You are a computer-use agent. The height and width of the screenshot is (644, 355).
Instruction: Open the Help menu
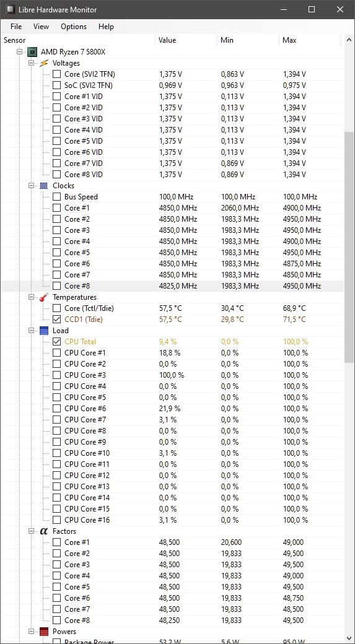(x=106, y=26)
